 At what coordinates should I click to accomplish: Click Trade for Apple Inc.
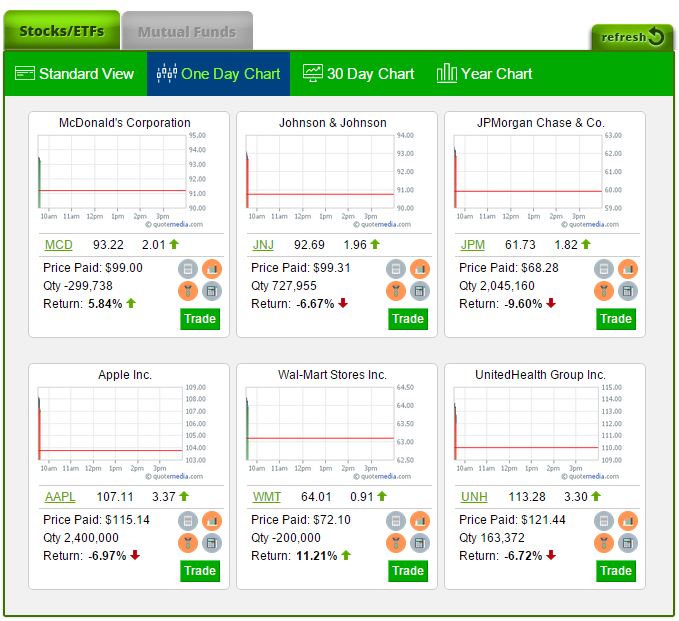tap(200, 571)
